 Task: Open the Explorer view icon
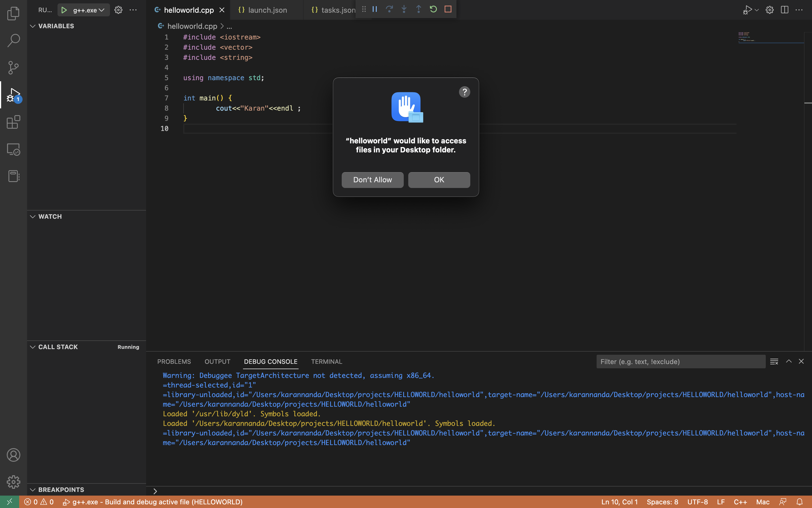[x=14, y=14]
